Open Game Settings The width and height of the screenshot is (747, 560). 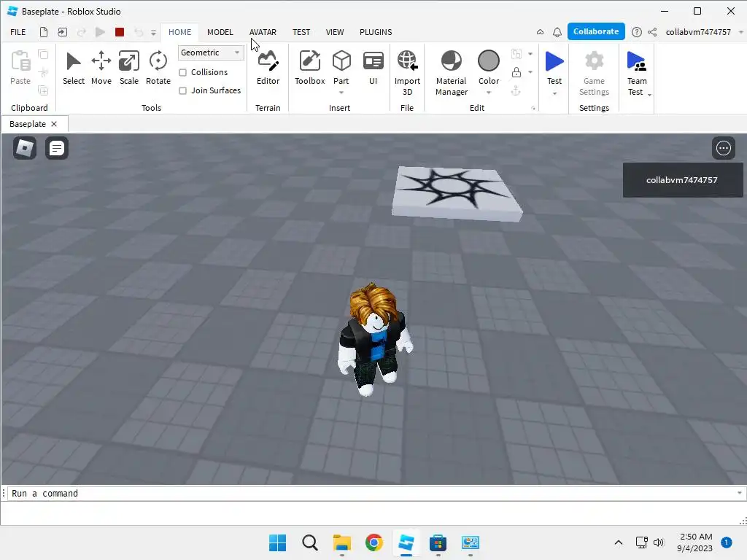point(594,73)
